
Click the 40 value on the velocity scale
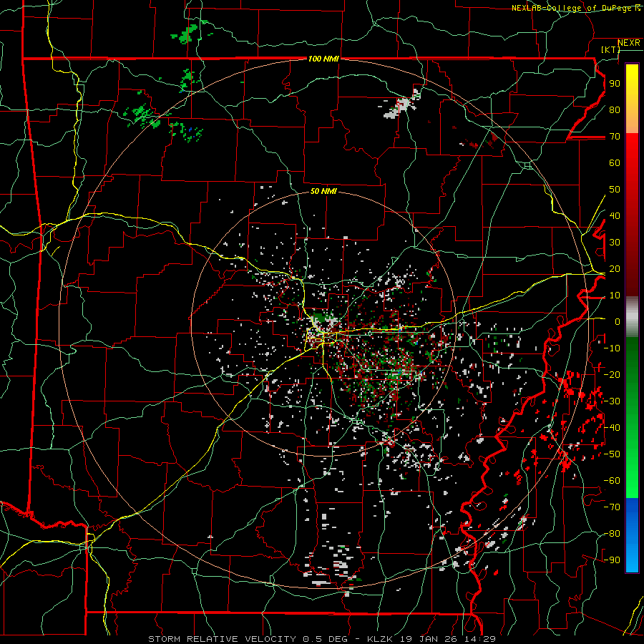coord(615,215)
